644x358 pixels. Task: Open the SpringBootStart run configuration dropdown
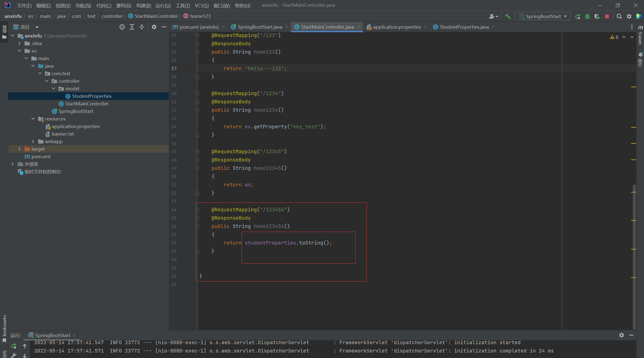click(x=543, y=16)
